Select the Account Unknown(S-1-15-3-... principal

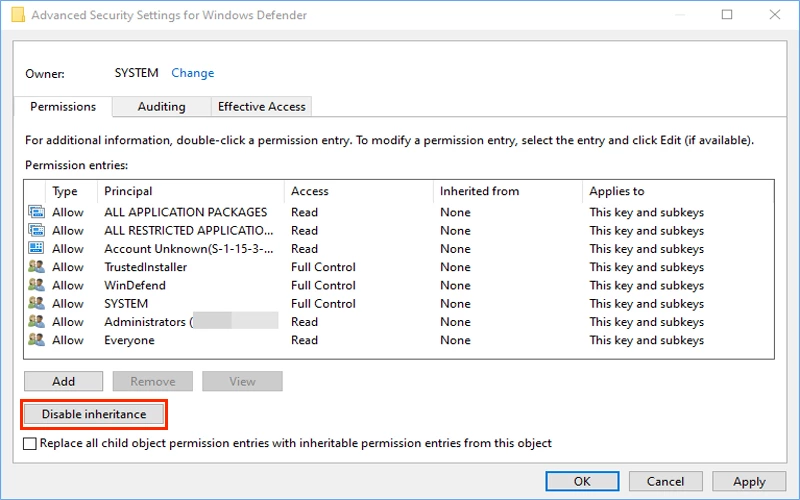(x=189, y=248)
